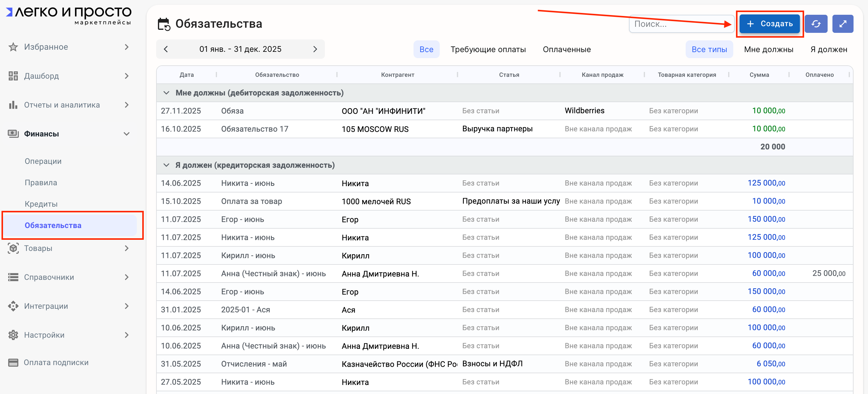
Task: Select the Требующие оплаты filter
Action: pos(488,49)
